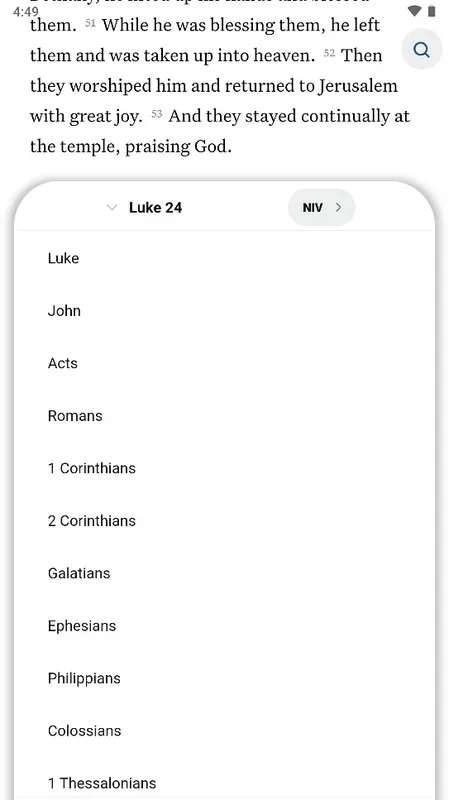Choose 2 Corinthians
449x800 pixels.
(224, 521)
